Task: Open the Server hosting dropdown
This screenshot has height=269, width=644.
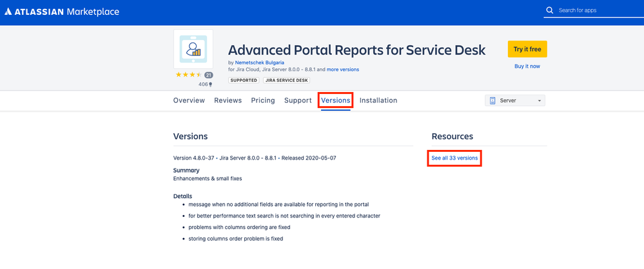Action: pyautogui.click(x=515, y=100)
